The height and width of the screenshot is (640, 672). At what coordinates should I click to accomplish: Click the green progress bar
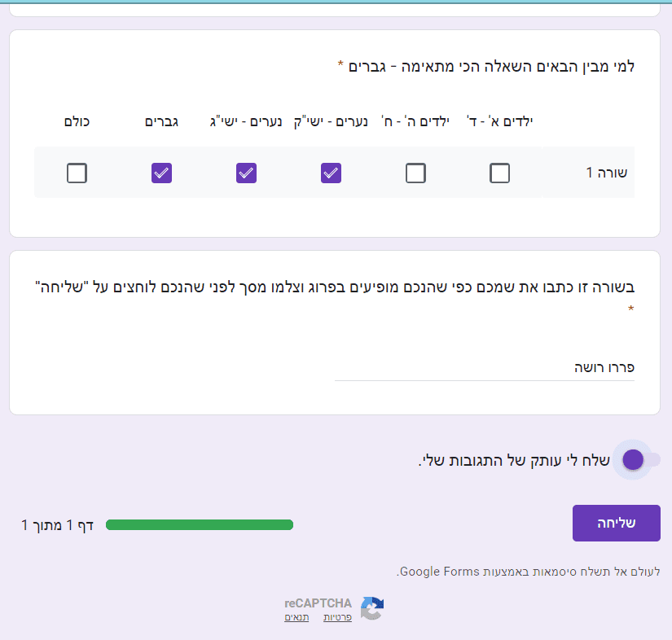click(200, 524)
